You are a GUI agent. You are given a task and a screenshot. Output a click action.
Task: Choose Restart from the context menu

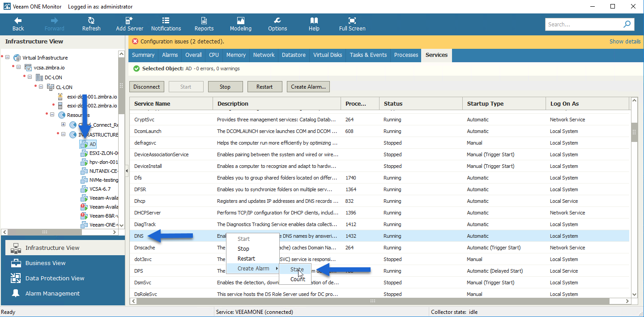click(246, 258)
